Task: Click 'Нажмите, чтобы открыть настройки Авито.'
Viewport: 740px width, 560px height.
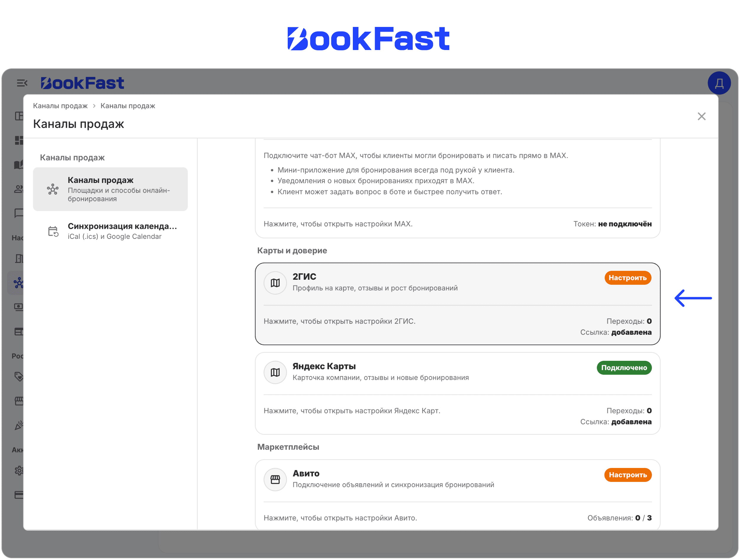Action: (x=340, y=518)
